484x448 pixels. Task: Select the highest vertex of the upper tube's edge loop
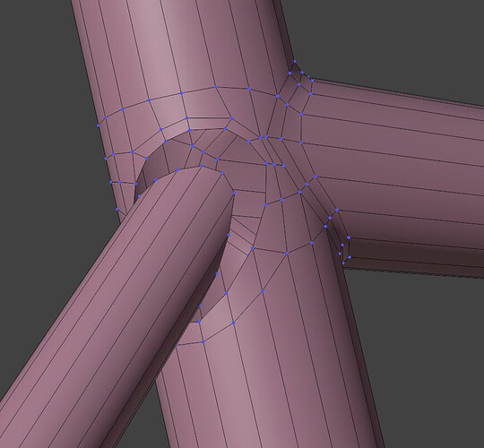[x=215, y=87]
